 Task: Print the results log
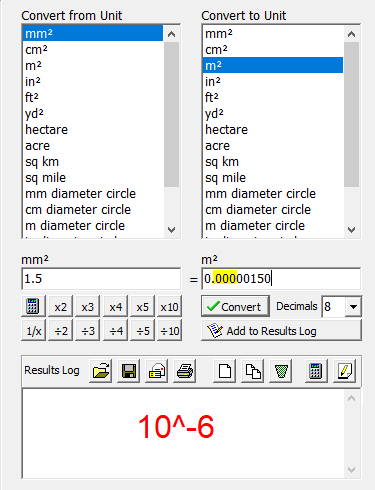pos(185,371)
